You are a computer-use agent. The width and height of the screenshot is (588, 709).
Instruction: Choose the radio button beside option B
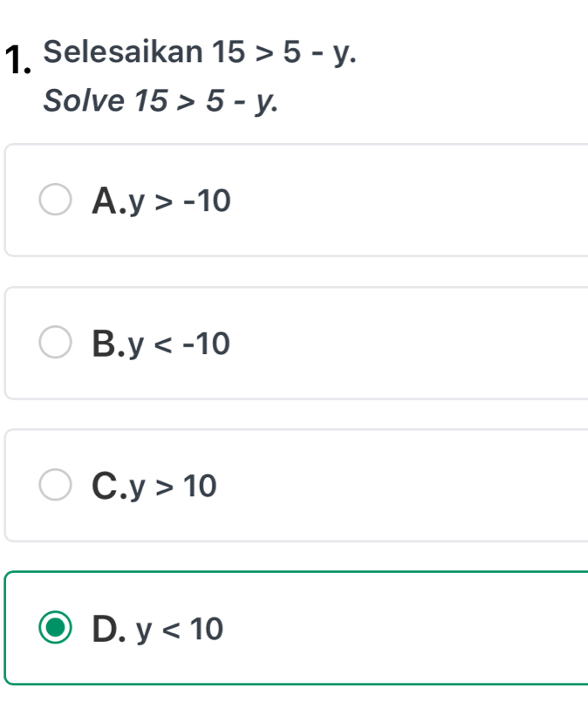[57, 343]
